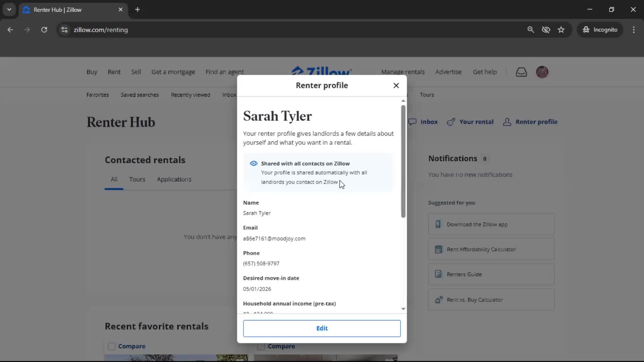Switch to the Applications tab

(174, 179)
